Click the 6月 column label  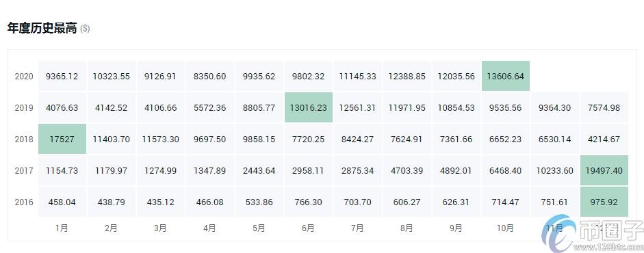309,228
